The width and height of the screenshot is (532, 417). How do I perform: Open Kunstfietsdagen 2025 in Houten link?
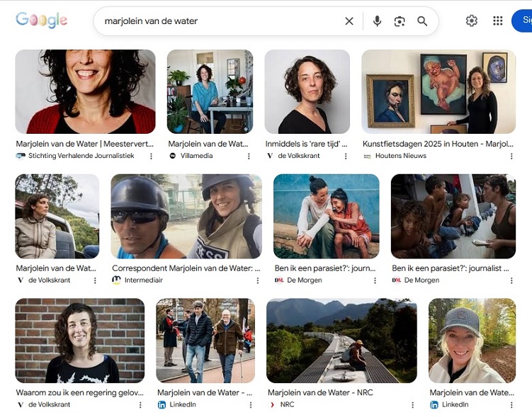[x=438, y=144]
